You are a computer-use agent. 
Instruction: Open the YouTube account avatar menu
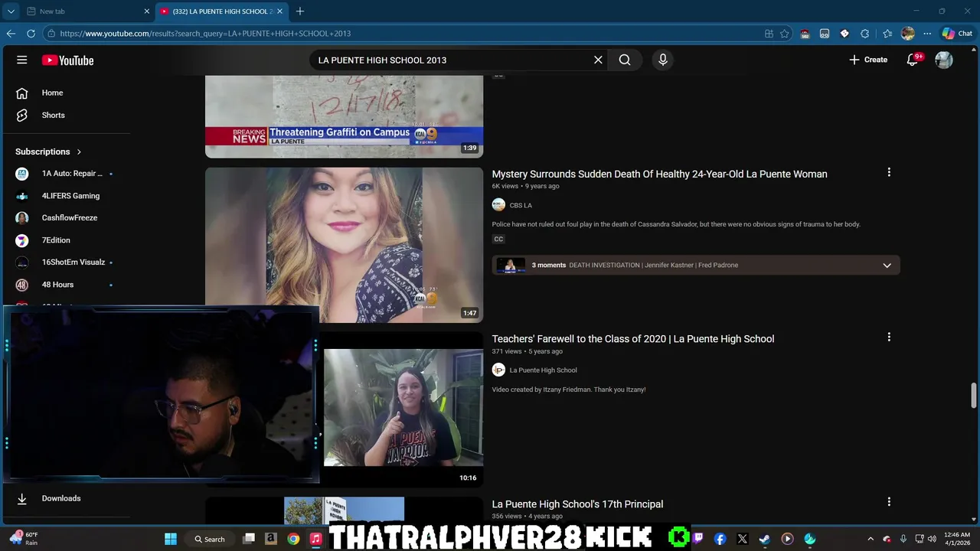[944, 60]
